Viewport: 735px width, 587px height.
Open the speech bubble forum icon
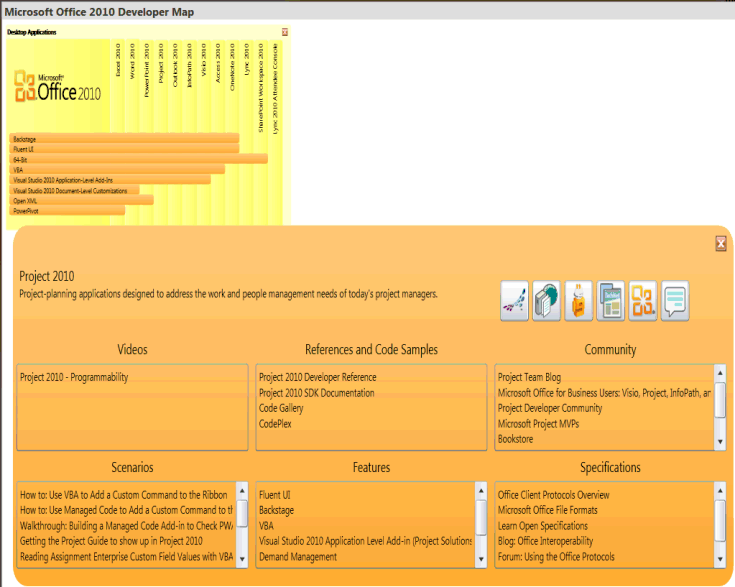[675, 301]
